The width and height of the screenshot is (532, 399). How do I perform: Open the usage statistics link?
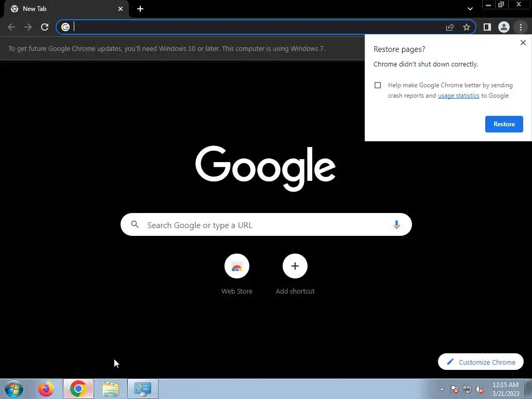tap(458, 96)
